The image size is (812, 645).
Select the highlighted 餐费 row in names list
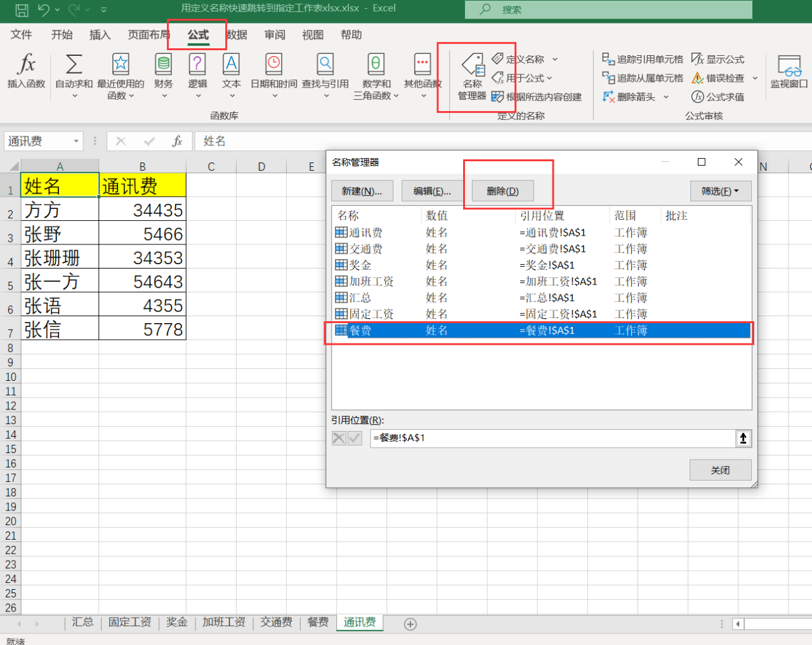click(x=541, y=330)
